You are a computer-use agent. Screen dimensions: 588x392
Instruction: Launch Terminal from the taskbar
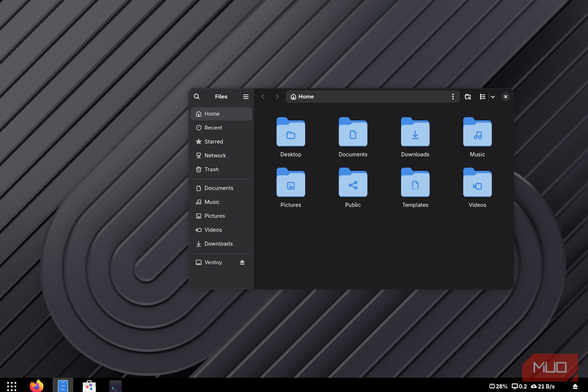[115, 386]
